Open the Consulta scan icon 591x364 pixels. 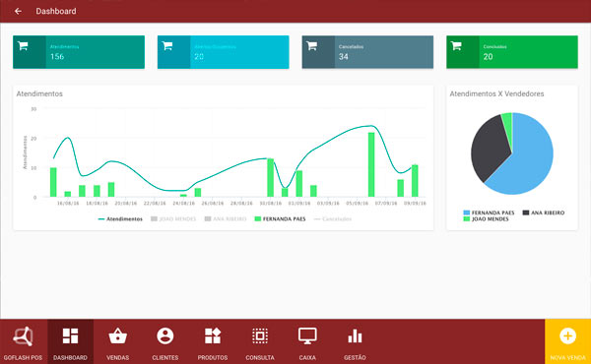tap(260, 335)
